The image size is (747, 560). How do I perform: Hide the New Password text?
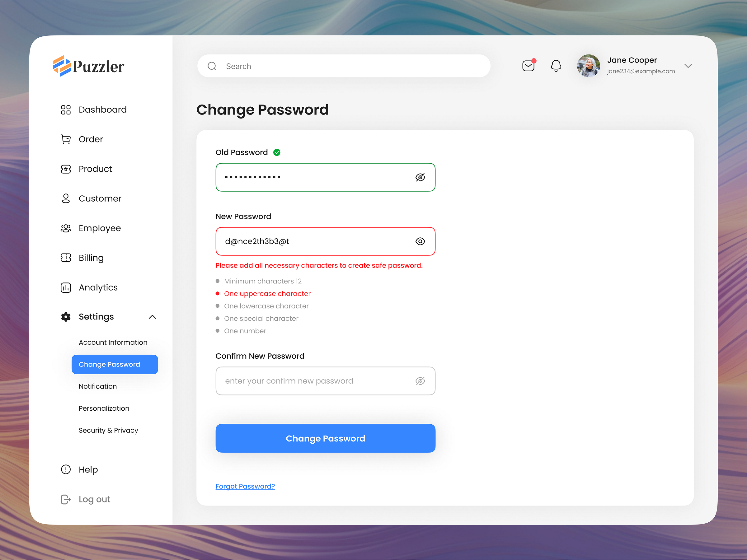click(x=420, y=241)
